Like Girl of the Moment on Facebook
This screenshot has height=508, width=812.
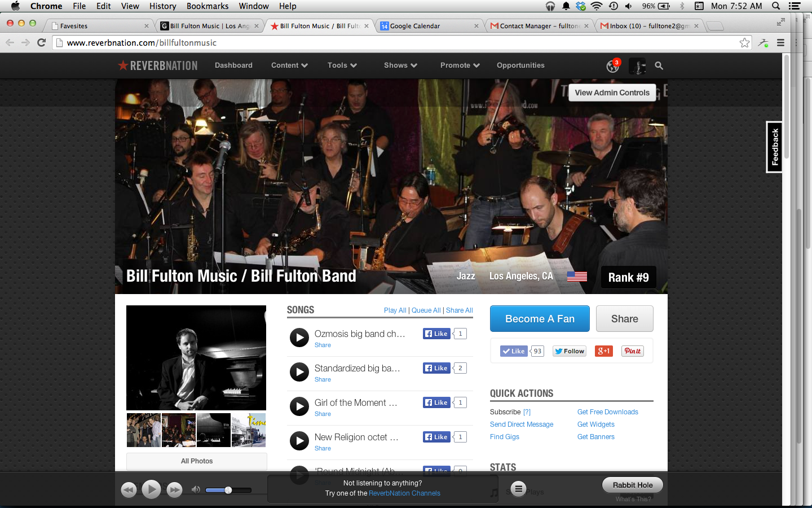(x=436, y=402)
